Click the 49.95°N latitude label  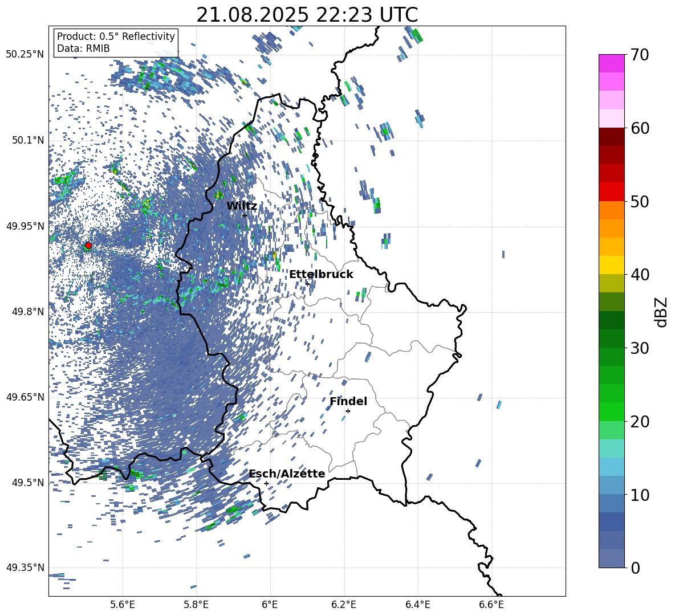tap(25, 226)
